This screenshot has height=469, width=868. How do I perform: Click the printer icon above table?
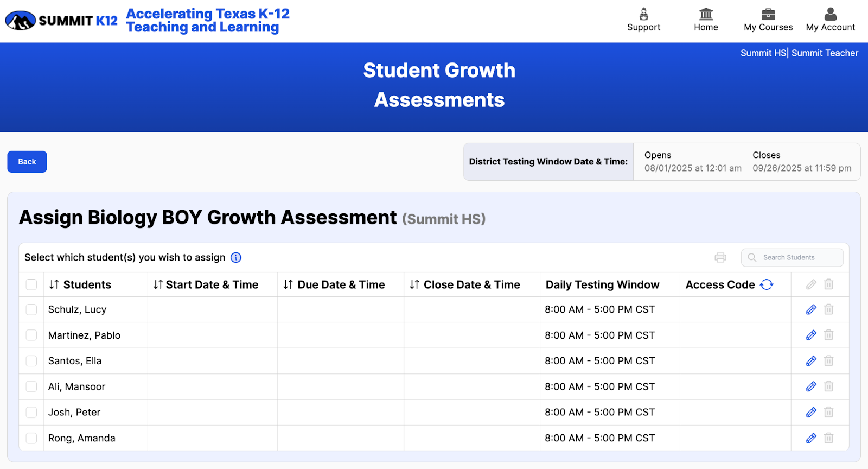pyautogui.click(x=720, y=257)
